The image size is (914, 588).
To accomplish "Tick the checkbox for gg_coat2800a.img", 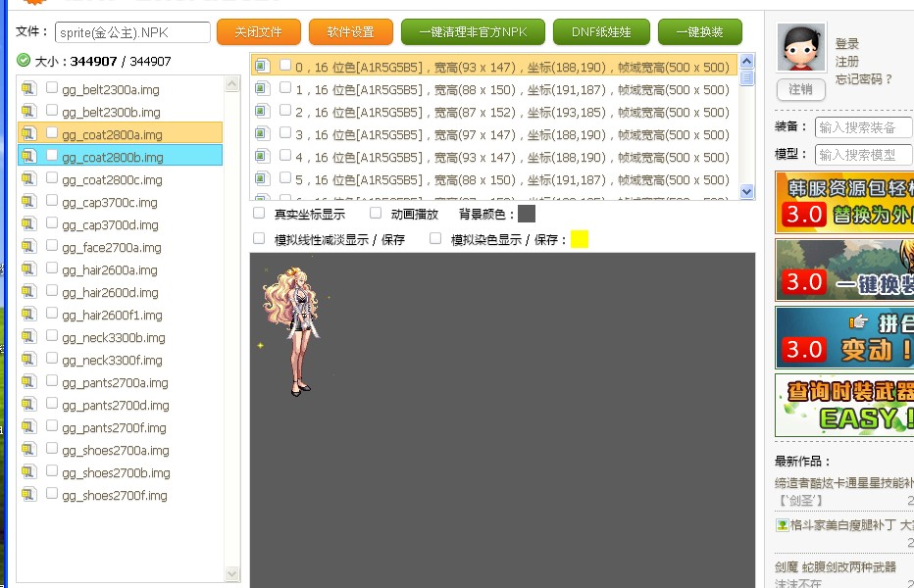I will [52, 132].
